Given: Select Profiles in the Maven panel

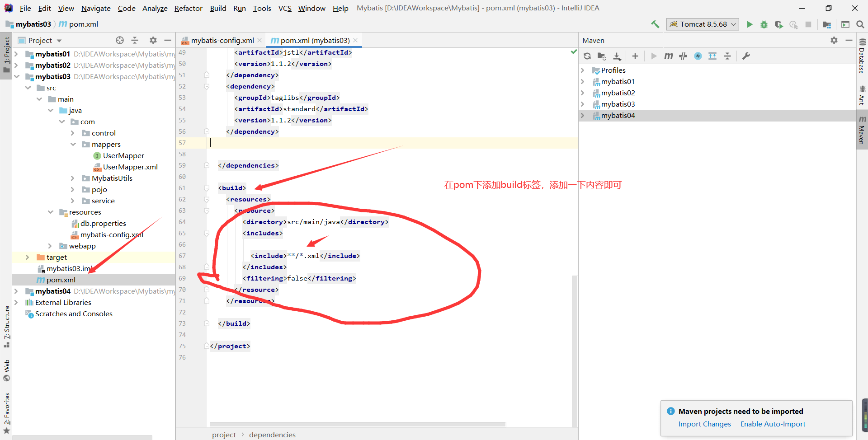Looking at the screenshot, I should (613, 70).
